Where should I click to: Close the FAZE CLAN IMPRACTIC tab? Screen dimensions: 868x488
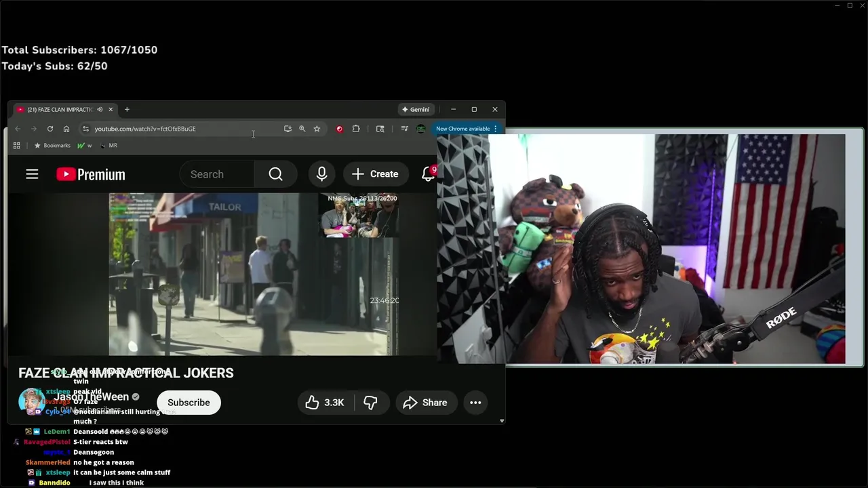(x=111, y=110)
